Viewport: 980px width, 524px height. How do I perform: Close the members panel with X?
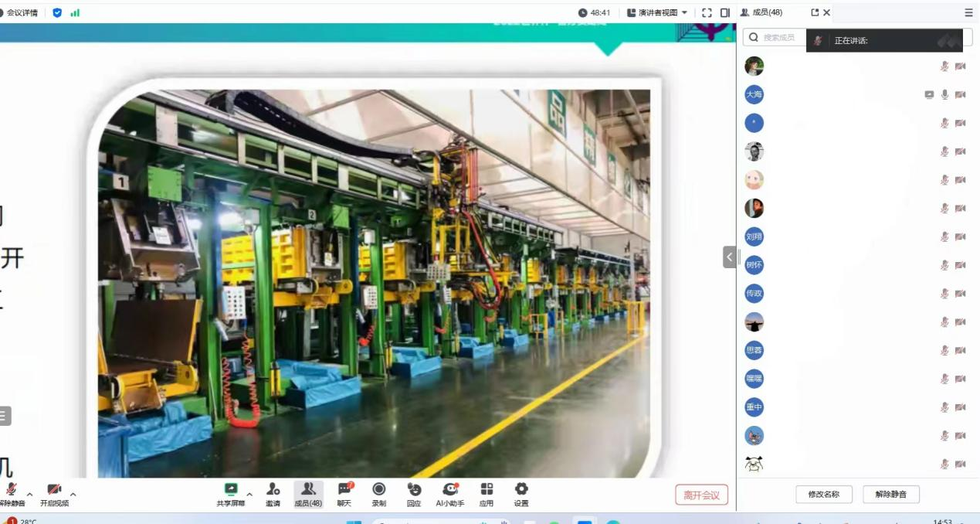[827, 12]
